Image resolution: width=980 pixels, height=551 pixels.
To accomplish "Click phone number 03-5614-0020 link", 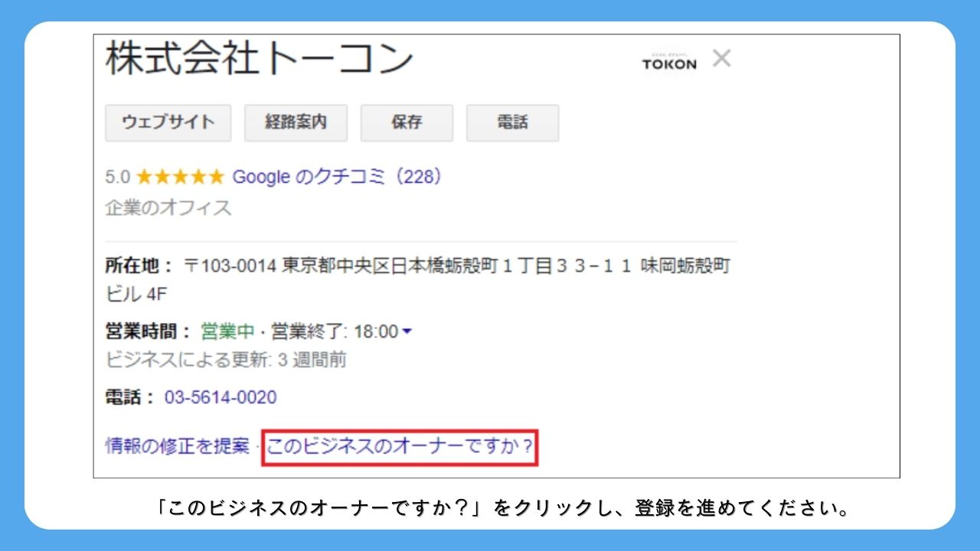I will (x=220, y=398).
